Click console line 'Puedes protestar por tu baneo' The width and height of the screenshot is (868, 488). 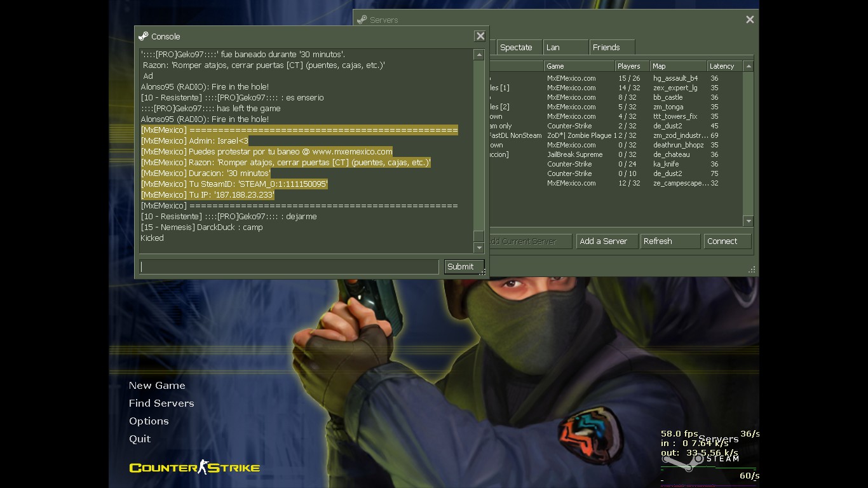(x=267, y=152)
